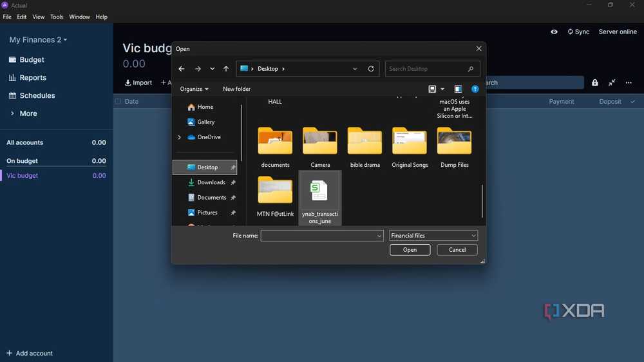Click the file list vertical scrollbar
Viewport: 644px width, 362px height.
(x=482, y=201)
